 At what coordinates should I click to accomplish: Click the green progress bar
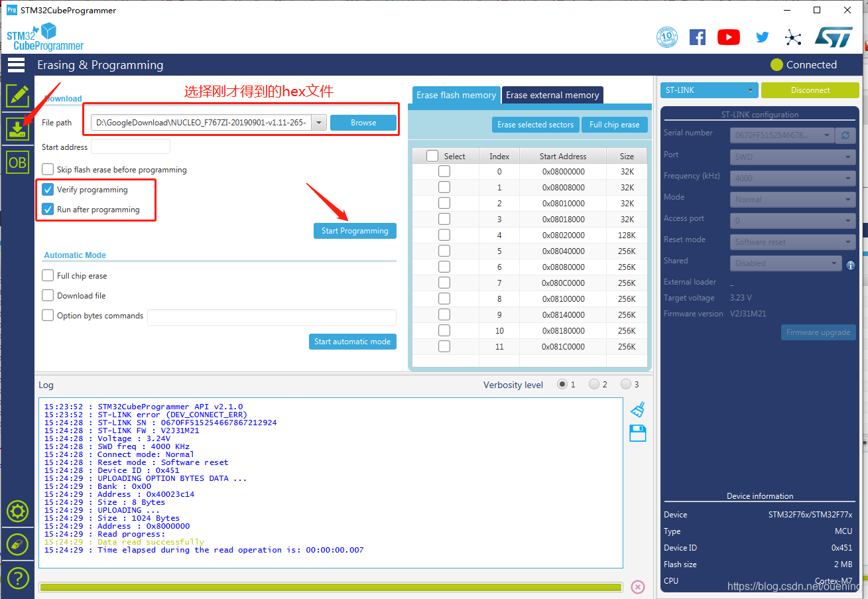331,587
